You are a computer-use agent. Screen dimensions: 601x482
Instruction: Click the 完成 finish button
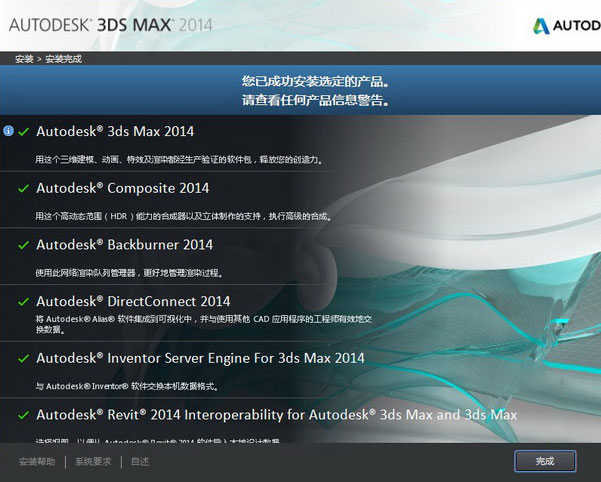545,461
